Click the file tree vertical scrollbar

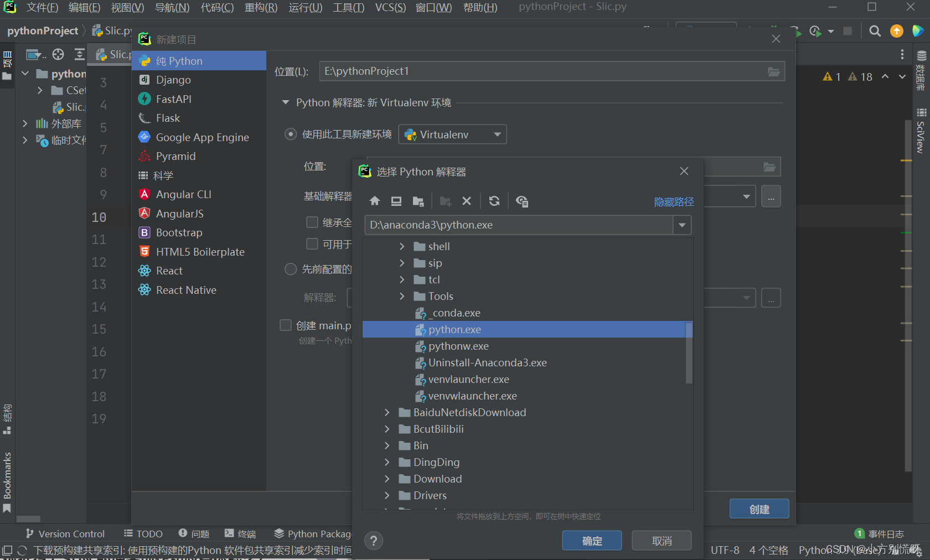[689, 352]
